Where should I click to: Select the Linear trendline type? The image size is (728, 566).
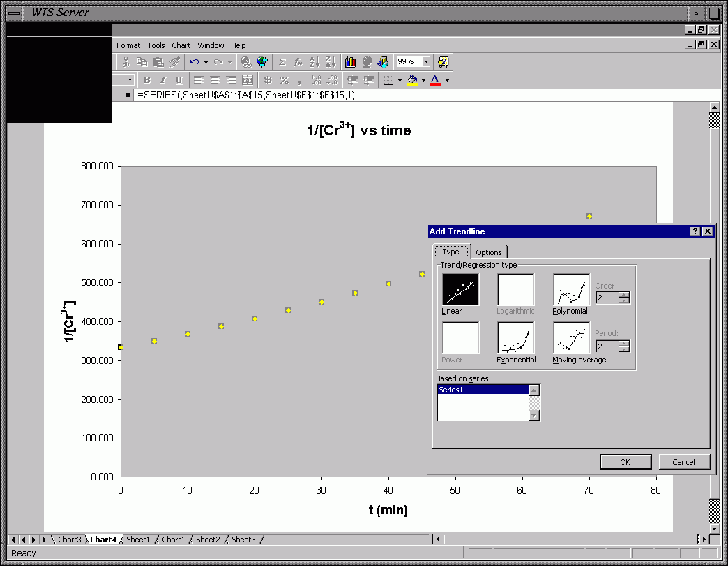pos(460,289)
